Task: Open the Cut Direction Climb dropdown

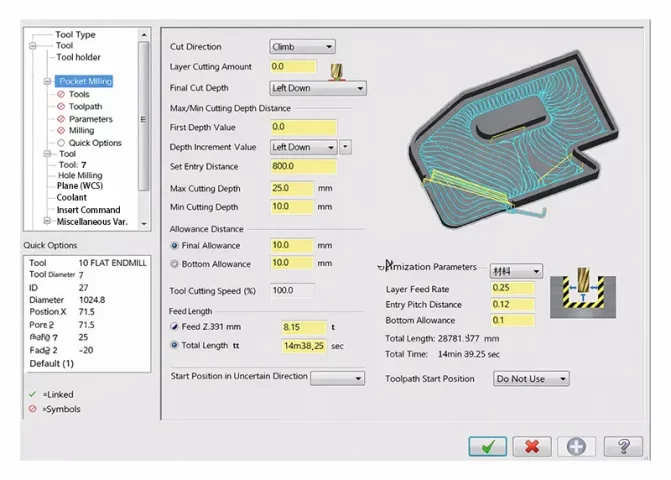Action: (x=303, y=47)
